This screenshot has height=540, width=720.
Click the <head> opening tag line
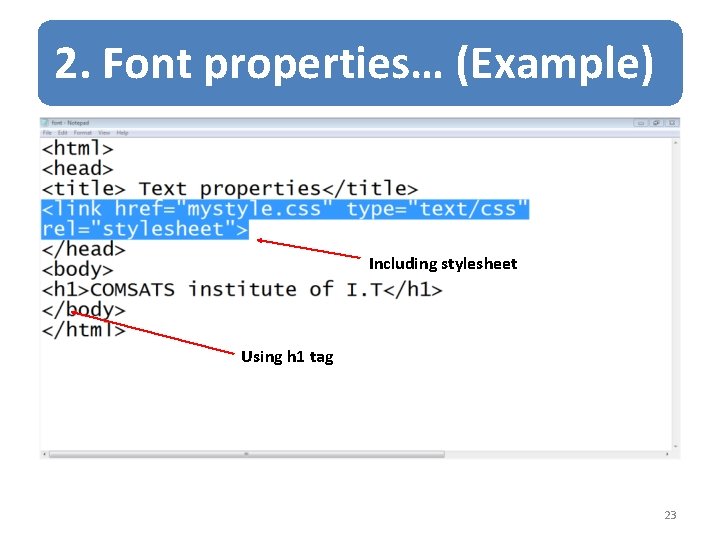click(x=78, y=169)
